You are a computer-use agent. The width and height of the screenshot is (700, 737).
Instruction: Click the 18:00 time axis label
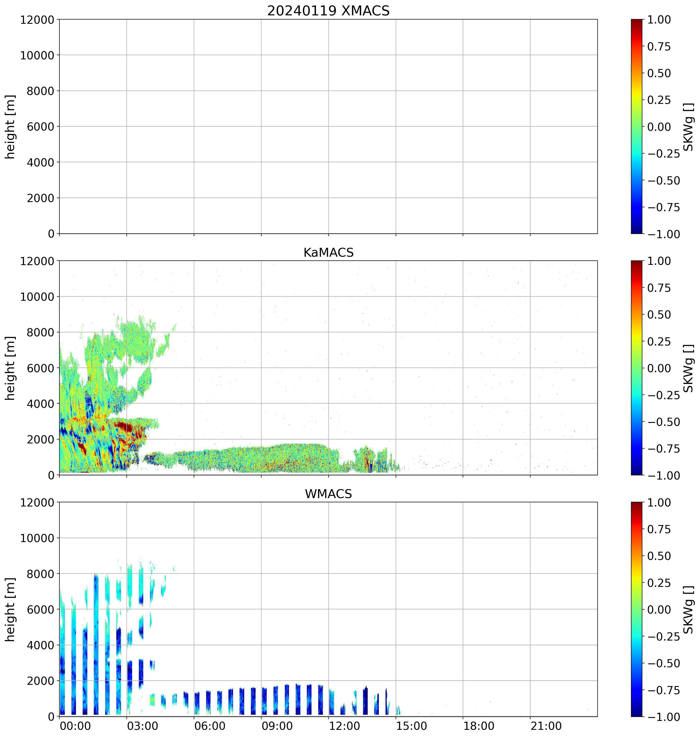[479, 726]
